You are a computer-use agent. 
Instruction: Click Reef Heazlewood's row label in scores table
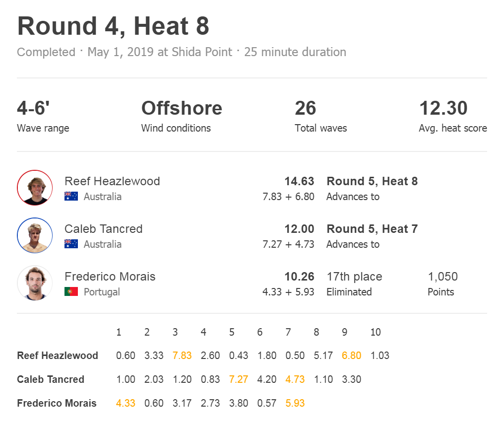coord(58,356)
